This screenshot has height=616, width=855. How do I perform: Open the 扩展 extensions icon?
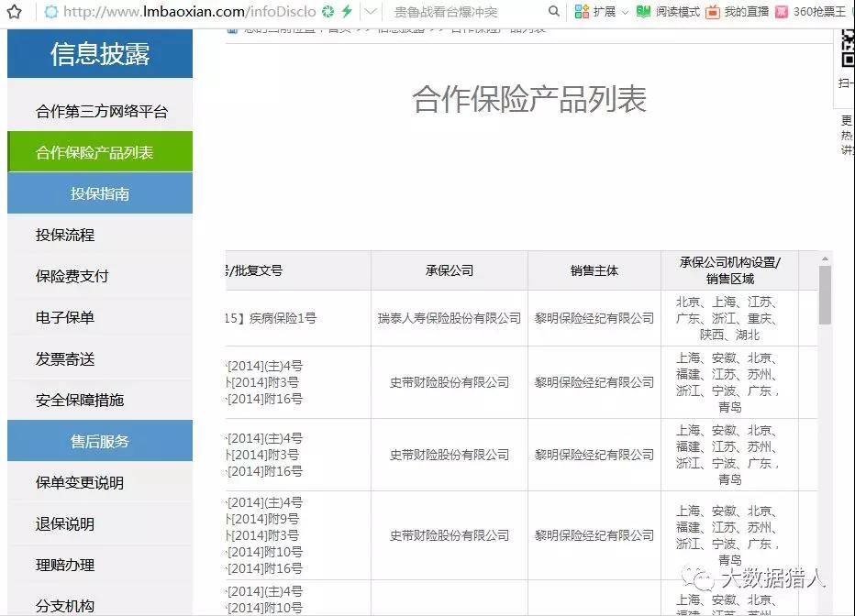click(582, 11)
